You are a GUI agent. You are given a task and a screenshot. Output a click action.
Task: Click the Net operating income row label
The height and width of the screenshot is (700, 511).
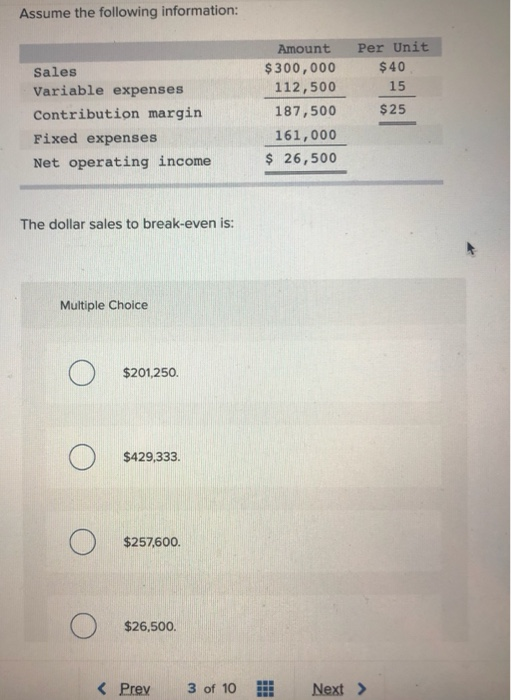[122, 162]
